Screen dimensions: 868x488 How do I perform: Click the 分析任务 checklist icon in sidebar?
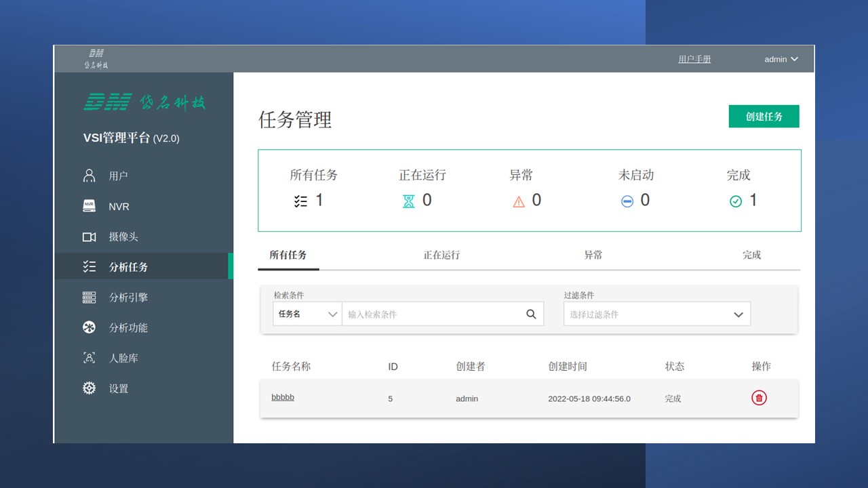pyautogui.click(x=89, y=266)
